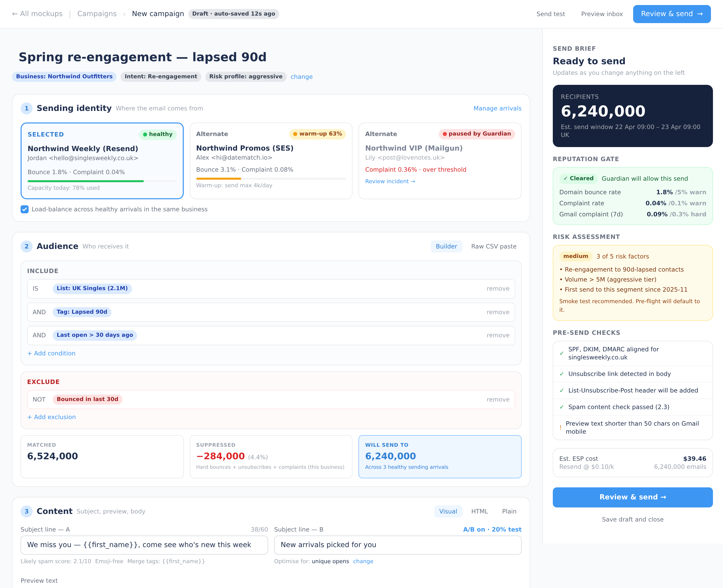
Task: Click the Cleared checkmark badge in Reputation gate
Action: (x=578, y=178)
